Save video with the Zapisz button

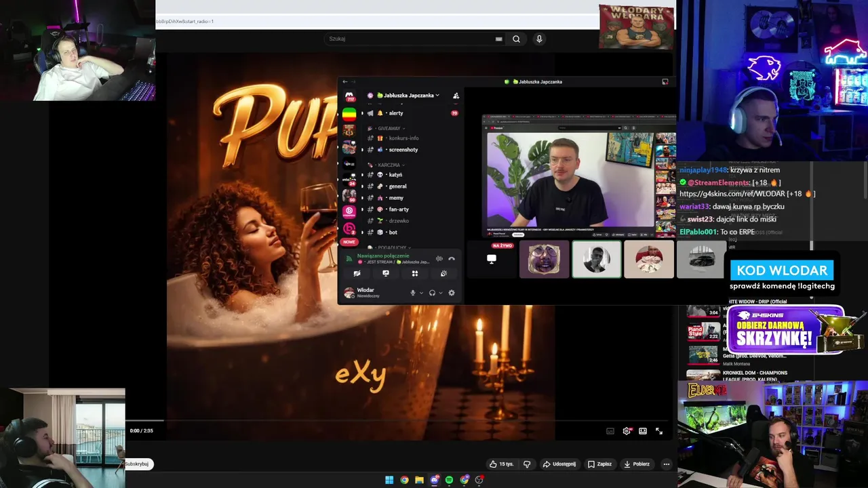coord(599,464)
